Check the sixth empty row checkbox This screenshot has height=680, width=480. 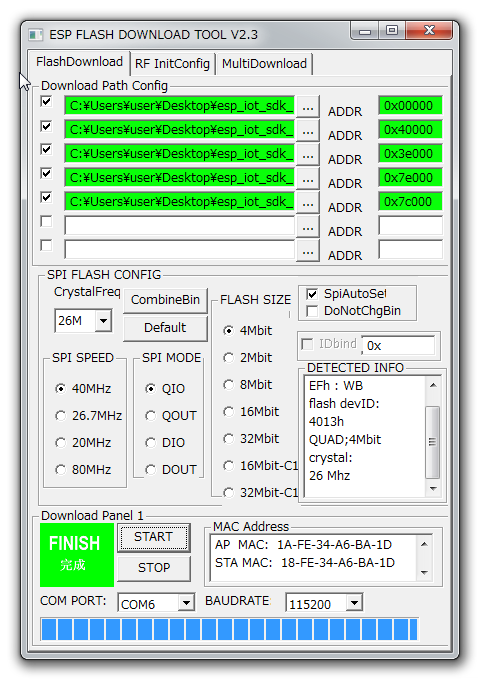coord(46,222)
